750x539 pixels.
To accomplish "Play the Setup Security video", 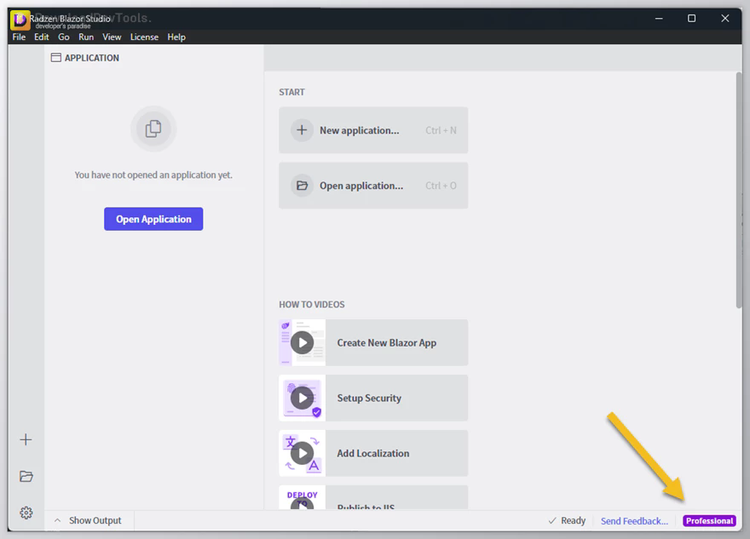I will [x=302, y=398].
